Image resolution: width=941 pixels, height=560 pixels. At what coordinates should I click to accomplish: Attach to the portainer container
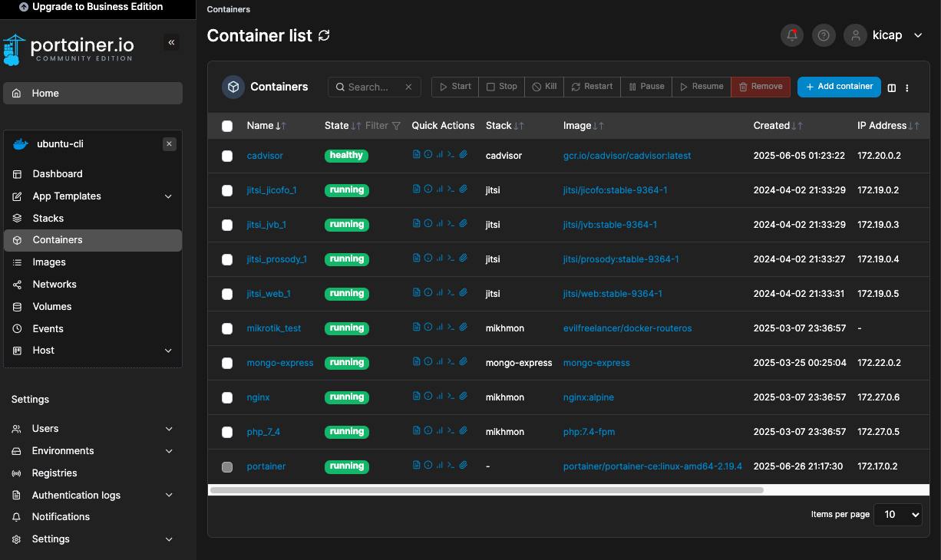click(x=464, y=465)
